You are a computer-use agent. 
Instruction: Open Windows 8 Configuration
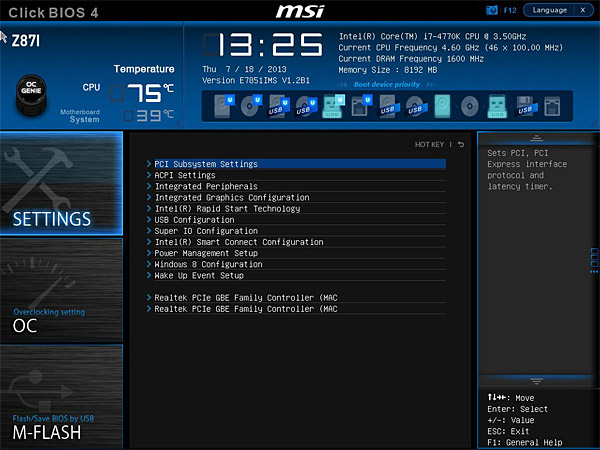click(296, 264)
